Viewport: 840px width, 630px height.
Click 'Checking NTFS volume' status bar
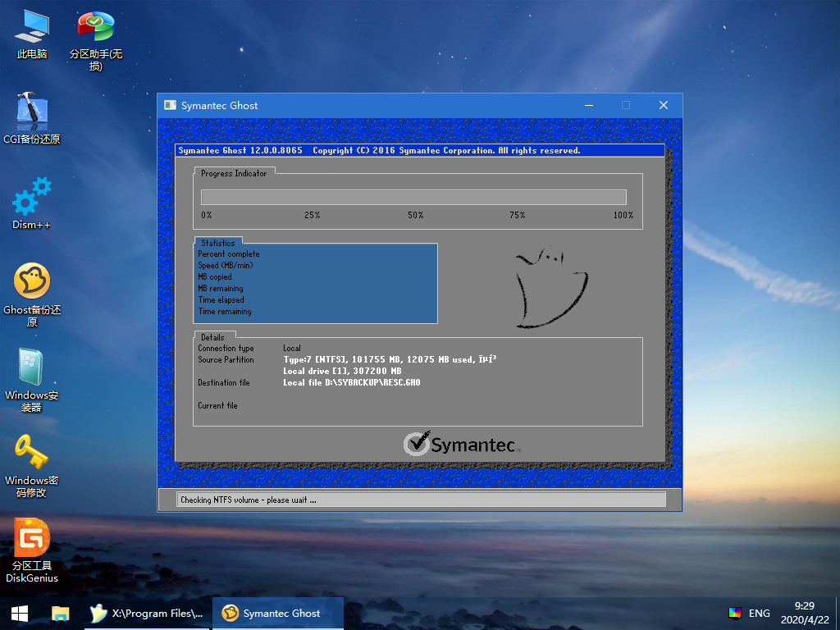point(421,500)
